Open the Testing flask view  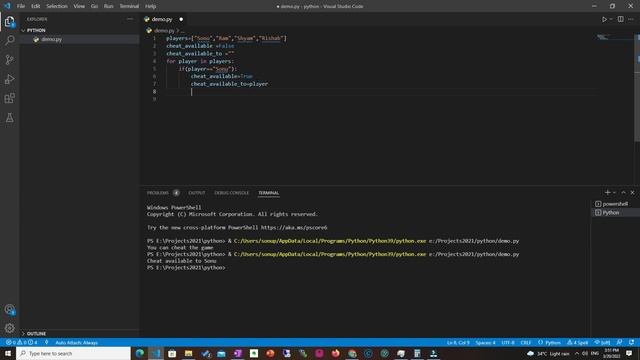coord(9,118)
